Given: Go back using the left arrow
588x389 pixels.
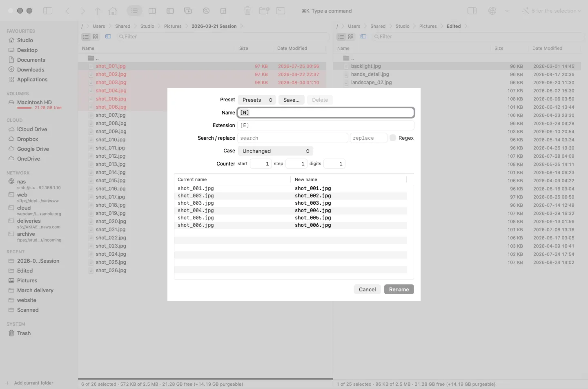Looking at the screenshot, I should 67,11.
